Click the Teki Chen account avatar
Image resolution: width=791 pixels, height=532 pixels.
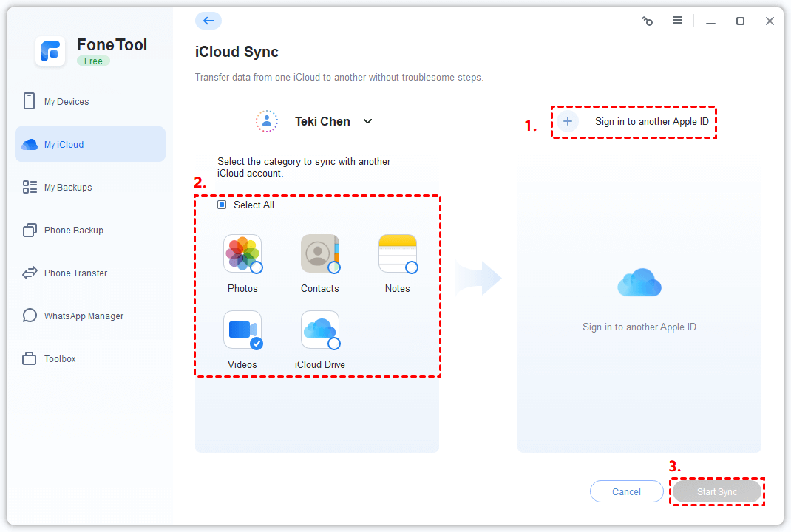coord(267,121)
